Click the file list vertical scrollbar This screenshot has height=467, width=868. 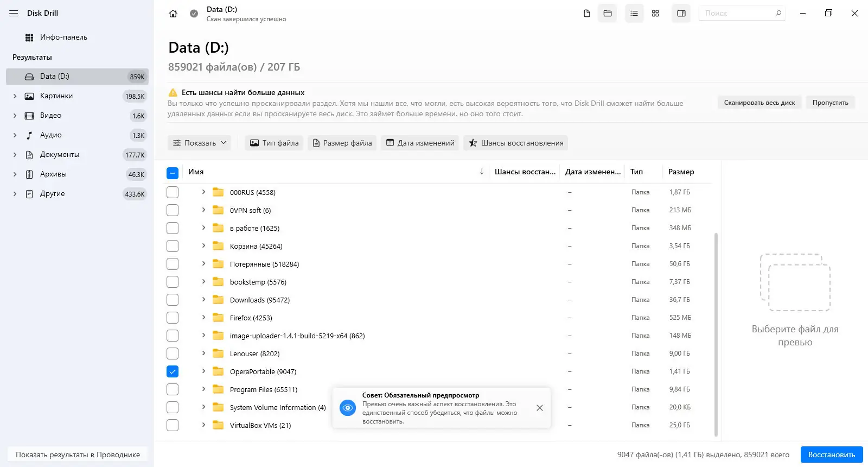716,334
